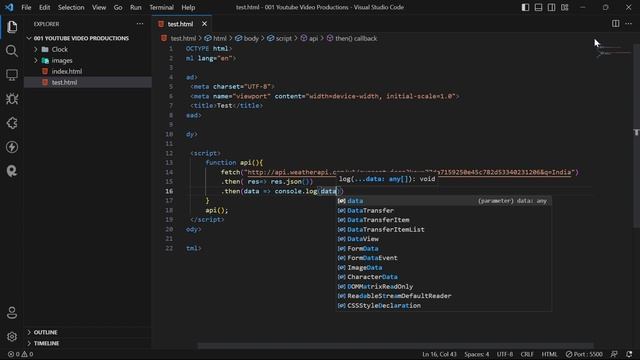Screen dimensions: 640x360
Task: Choose FormDataEvent suggestion
Action: [444, 258]
